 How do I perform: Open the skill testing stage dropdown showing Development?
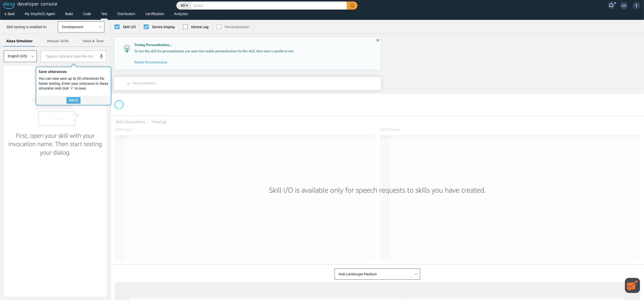pyautogui.click(x=81, y=27)
